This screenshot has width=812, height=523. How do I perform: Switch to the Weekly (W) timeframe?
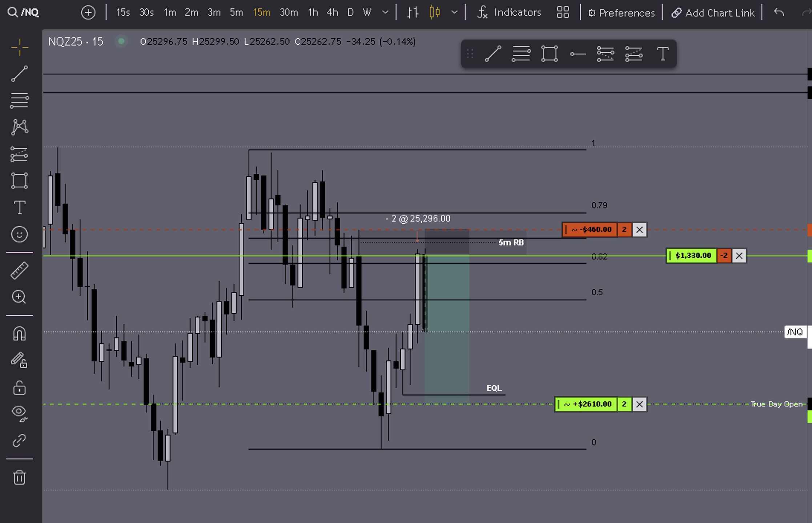367,13
